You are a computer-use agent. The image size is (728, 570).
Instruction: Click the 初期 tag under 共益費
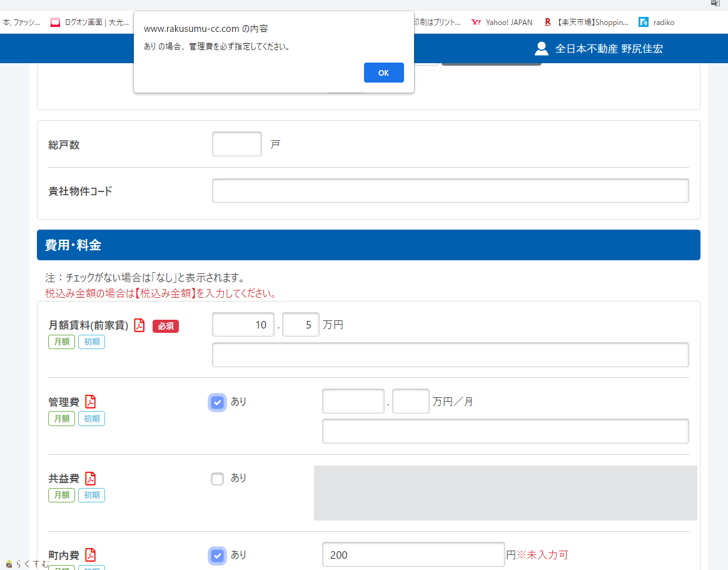91,496
